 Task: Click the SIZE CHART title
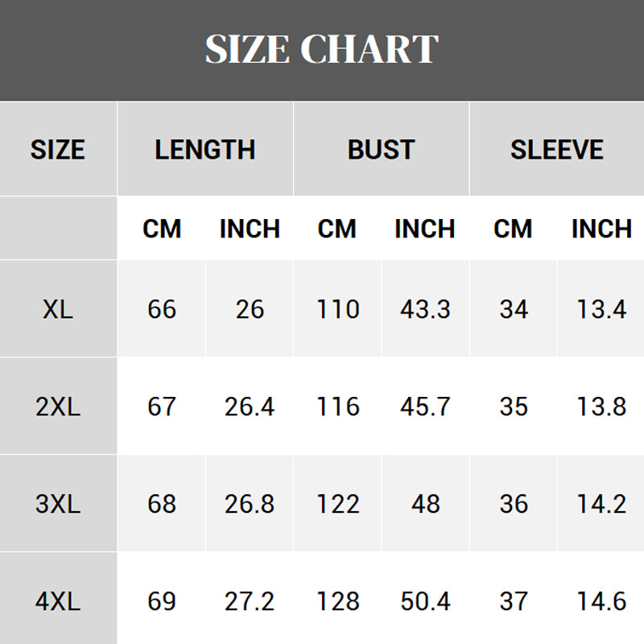tap(322, 49)
